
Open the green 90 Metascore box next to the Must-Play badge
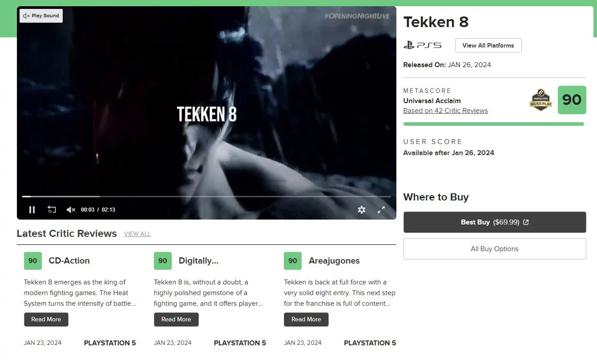coord(572,100)
